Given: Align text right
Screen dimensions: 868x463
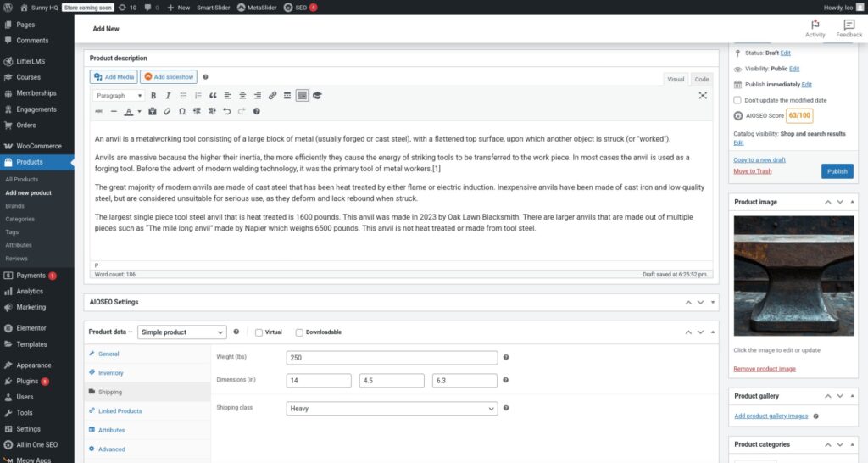Looking at the screenshot, I should [258, 96].
